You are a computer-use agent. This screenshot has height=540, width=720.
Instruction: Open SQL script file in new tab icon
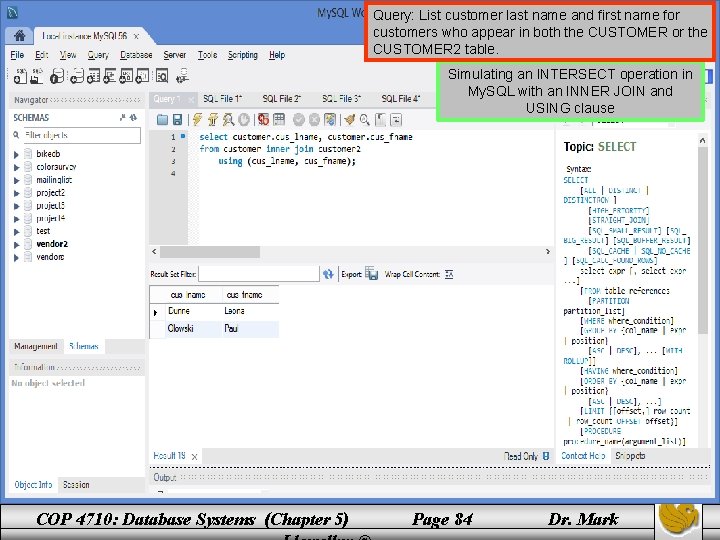36,76
